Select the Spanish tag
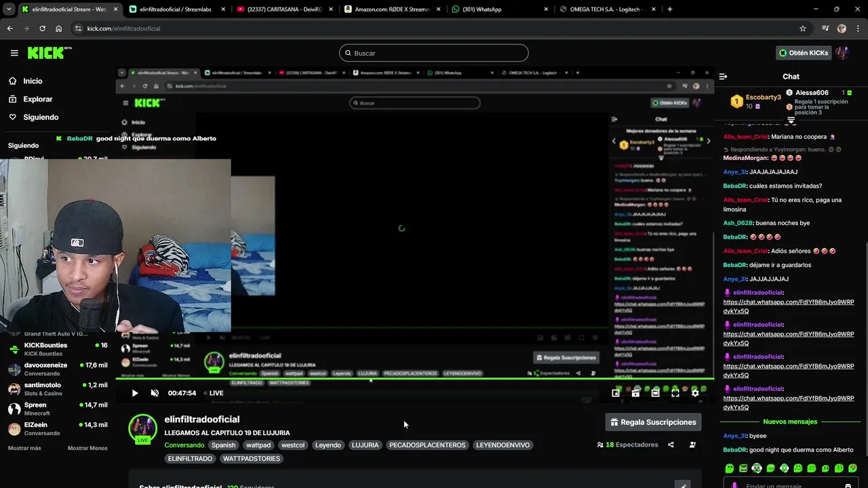868x488 pixels. coord(223,445)
